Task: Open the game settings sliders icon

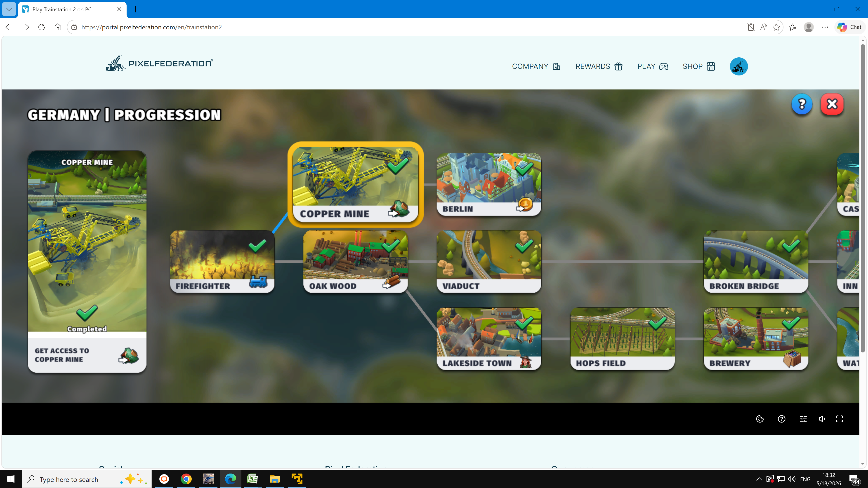Action: pyautogui.click(x=803, y=419)
